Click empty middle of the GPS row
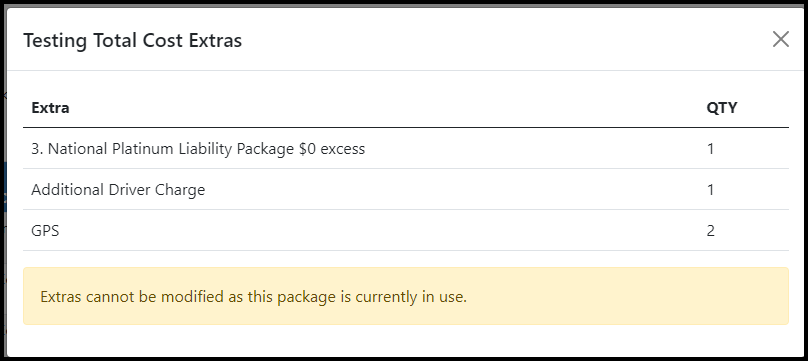 tap(381, 231)
